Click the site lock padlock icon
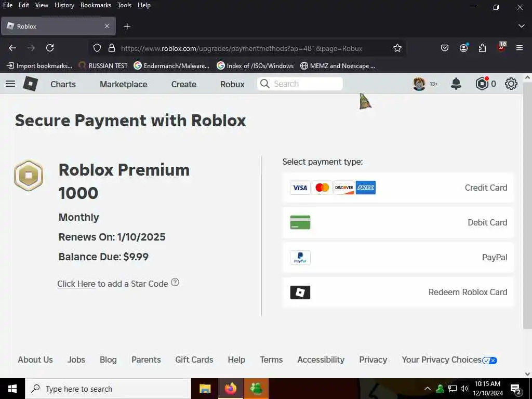Image resolution: width=532 pixels, height=399 pixels. tap(112, 48)
